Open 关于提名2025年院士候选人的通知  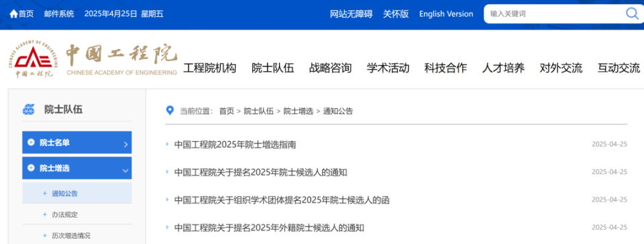coord(261,172)
